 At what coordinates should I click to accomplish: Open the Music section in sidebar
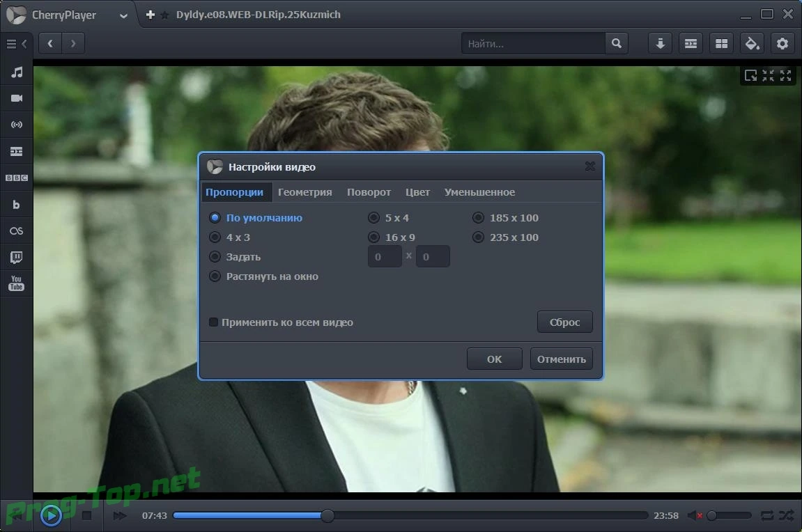coord(17,72)
